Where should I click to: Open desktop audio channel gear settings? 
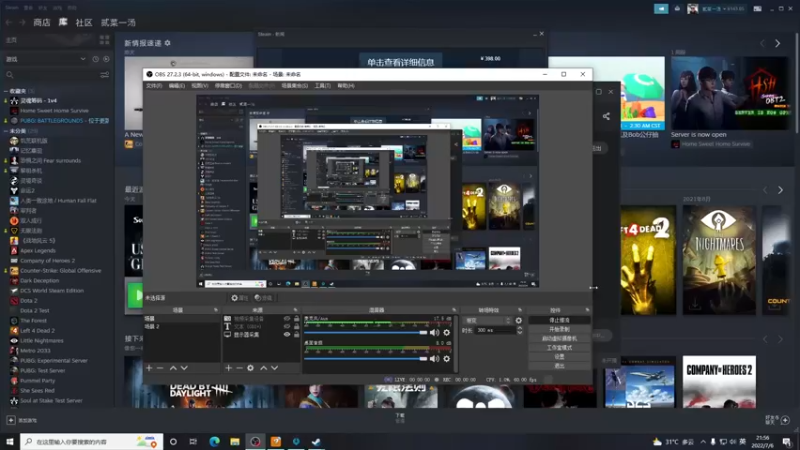446,359
